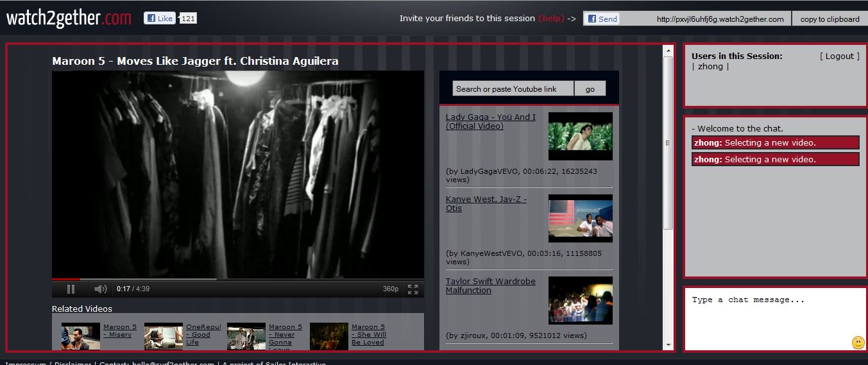Click the scrollbar up arrow
The width and height of the screenshot is (868, 365).
click(668, 50)
